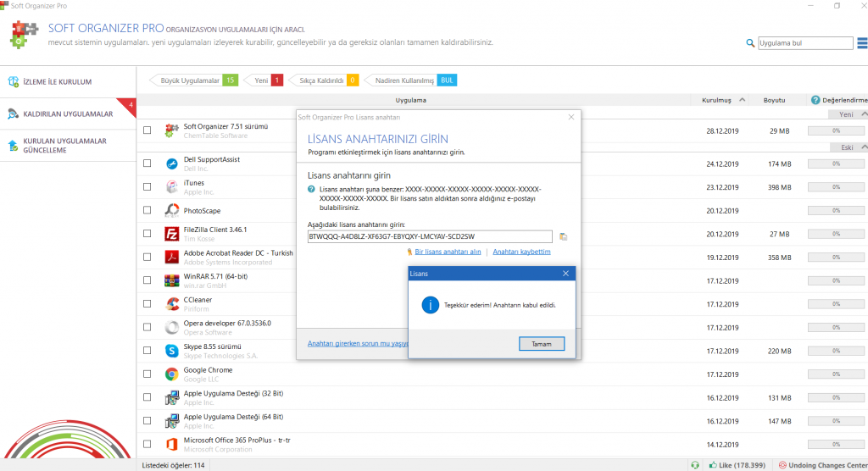
Task: Check the Microsoft Office 365 ProPlus checkbox
Action: pos(147,443)
